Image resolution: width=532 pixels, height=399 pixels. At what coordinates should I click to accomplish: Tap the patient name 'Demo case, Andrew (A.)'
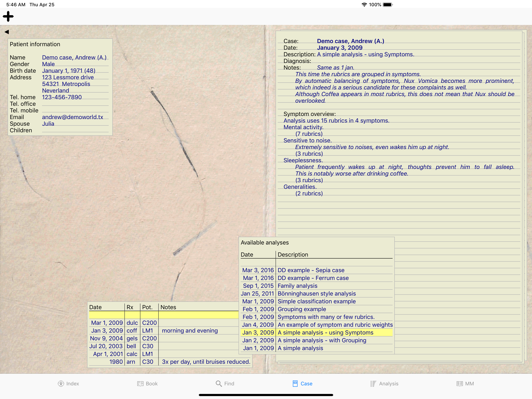(x=74, y=57)
